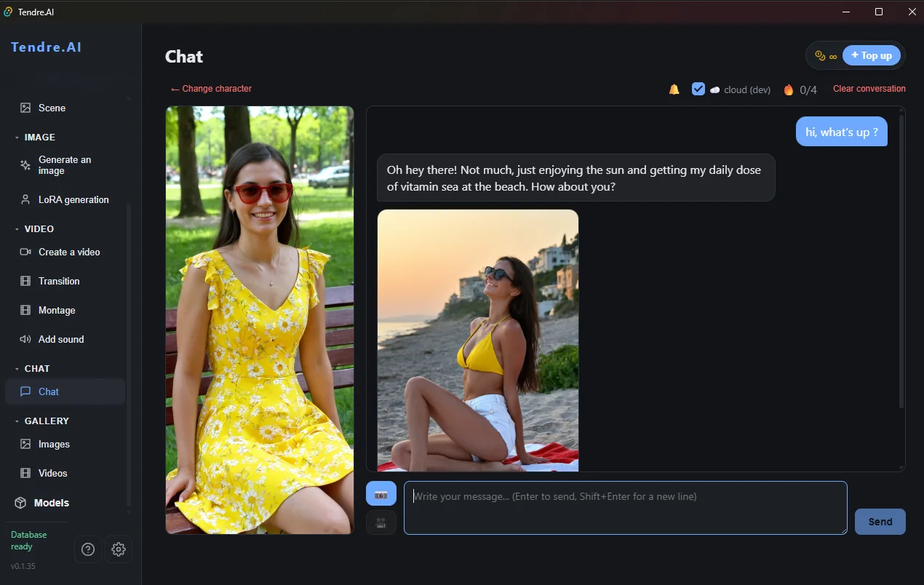Click the Add sound speaker icon

pyautogui.click(x=25, y=339)
